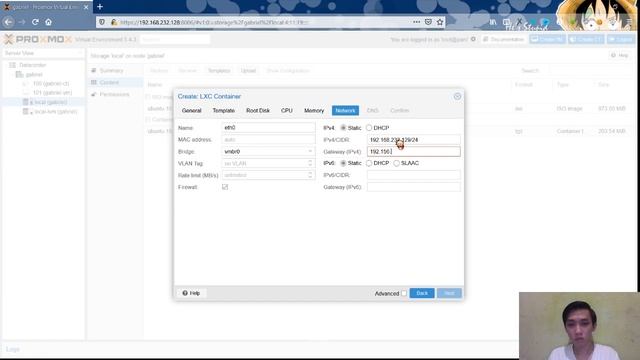Viewport: 640px width, 360px height.
Task: Open the page actions three-dot menu
Action: point(416,22)
